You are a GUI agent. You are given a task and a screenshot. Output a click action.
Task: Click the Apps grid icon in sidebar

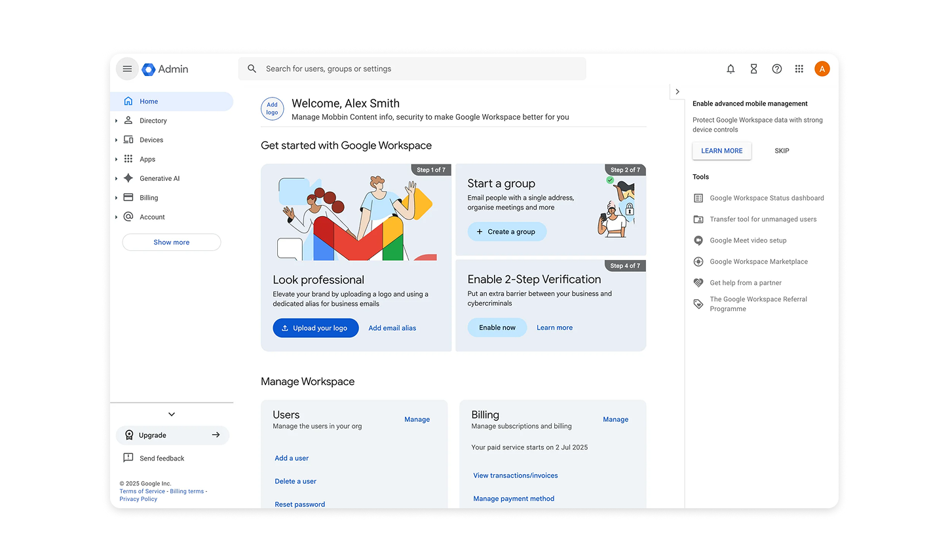click(128, 159)
